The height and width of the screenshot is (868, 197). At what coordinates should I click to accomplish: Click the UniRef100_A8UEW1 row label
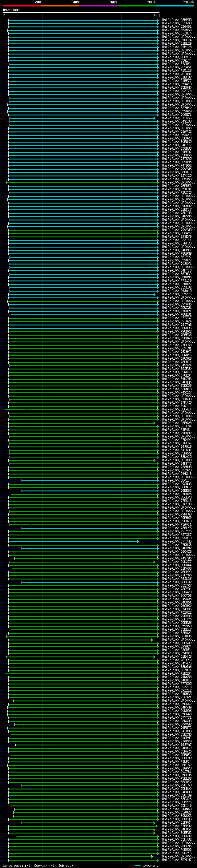177,315
